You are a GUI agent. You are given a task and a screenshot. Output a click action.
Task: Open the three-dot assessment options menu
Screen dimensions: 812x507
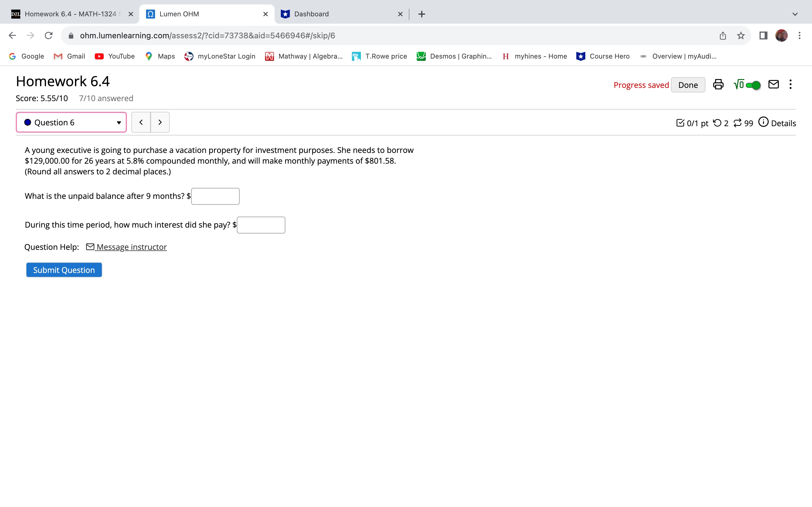[791, 84]
